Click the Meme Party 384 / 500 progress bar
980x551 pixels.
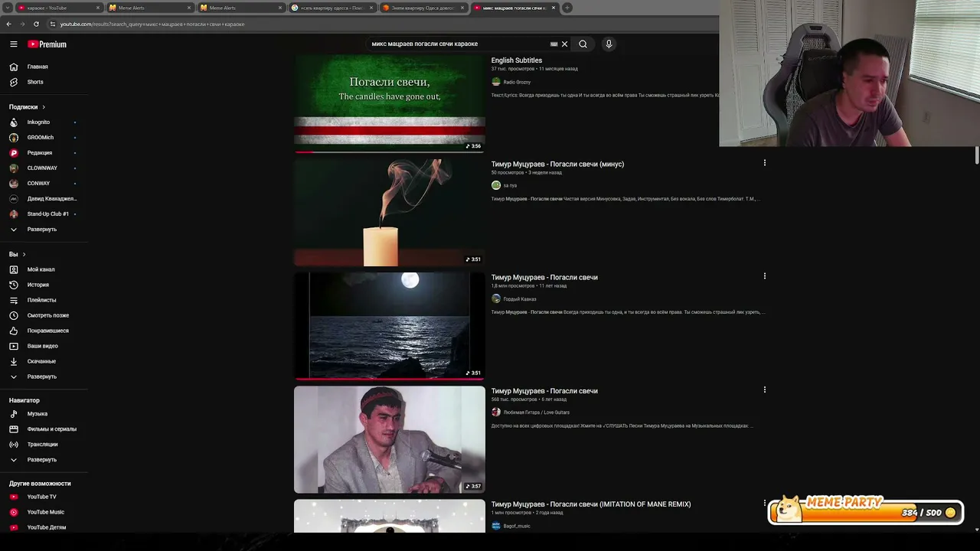[865, 511]
